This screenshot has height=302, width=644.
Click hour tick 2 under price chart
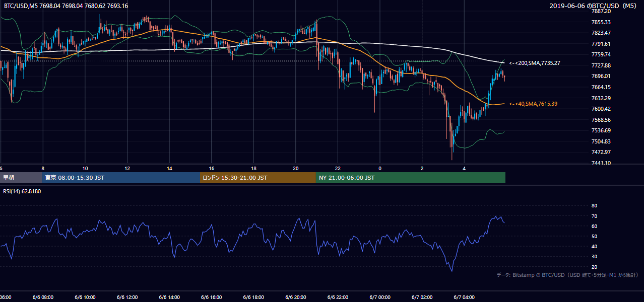click(422, 168)
